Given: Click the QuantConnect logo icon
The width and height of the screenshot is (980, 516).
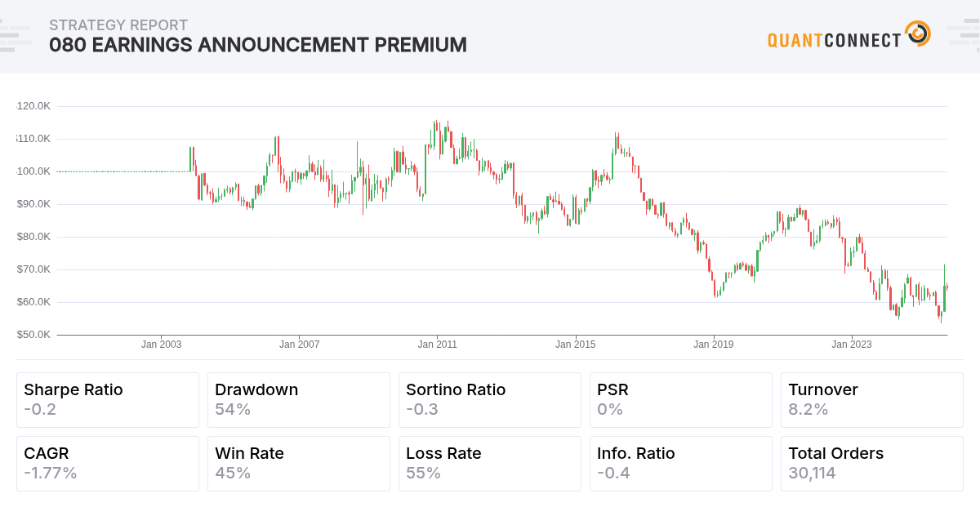Looking at the screenshot, I should [x=918, y=34].
